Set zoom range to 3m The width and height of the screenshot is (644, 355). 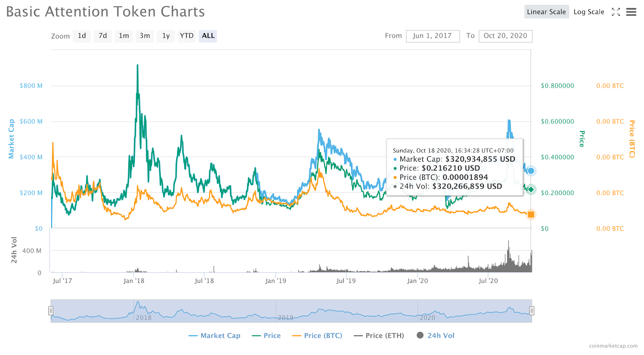coord(145,36)
